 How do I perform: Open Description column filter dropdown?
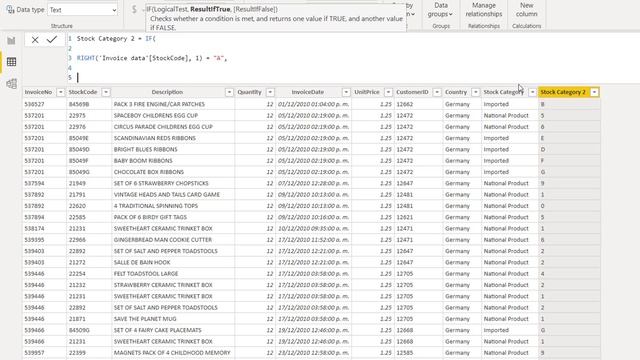[x=229, y=92]
